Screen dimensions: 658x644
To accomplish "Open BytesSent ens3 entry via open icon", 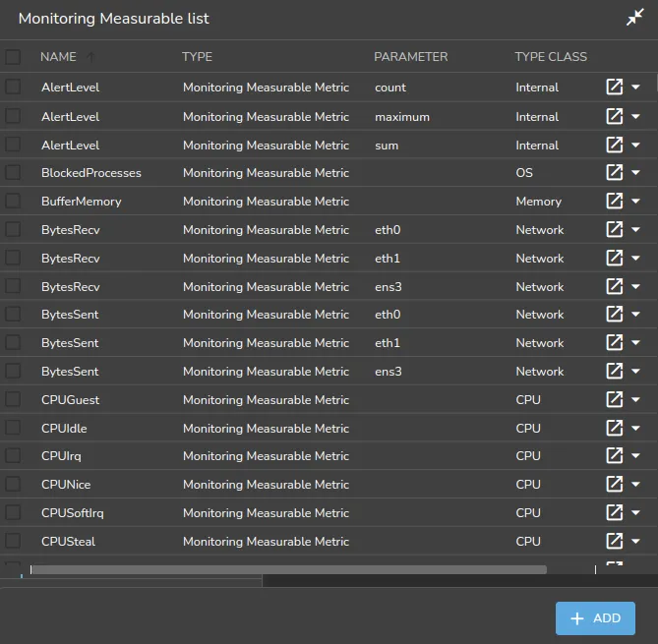I will click(615, 372).
